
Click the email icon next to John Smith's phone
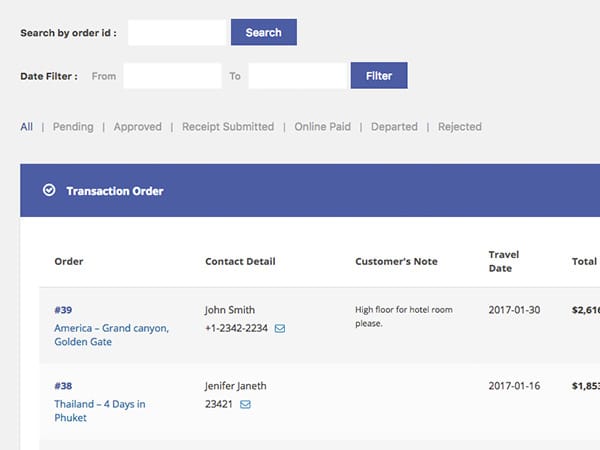280,328
